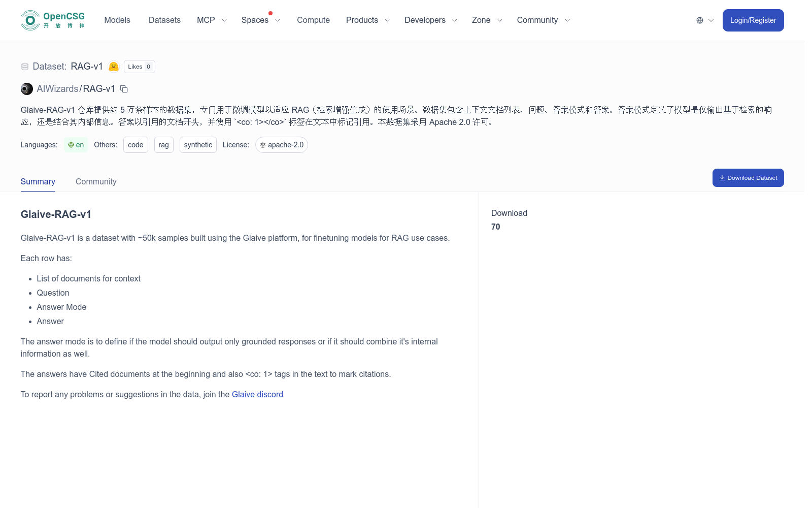Click the 'Answer Mode' list item
Image resolution: width=812 pixels, height=508 pixels.
pyautogui.click(x=61, y=307)
